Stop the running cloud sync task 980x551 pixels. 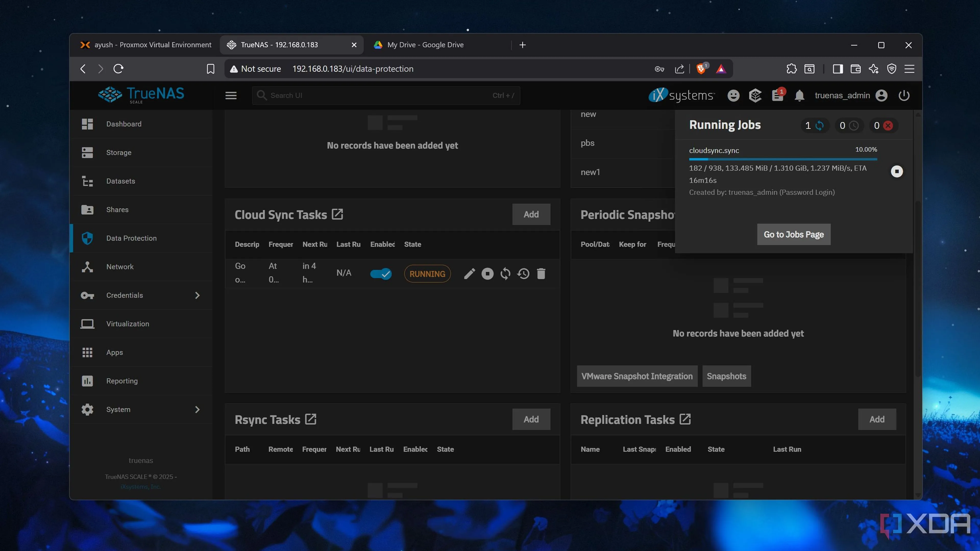(x=487, y=274)
